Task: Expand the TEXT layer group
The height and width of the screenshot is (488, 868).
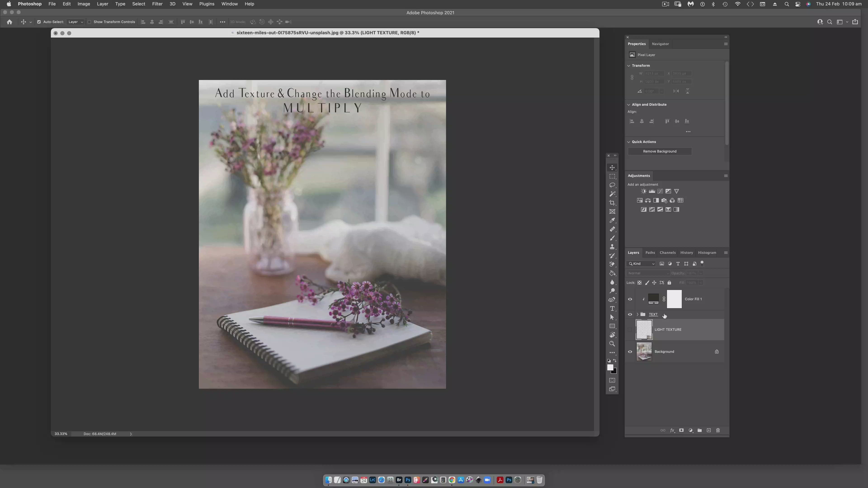Action: click(637, 314)
